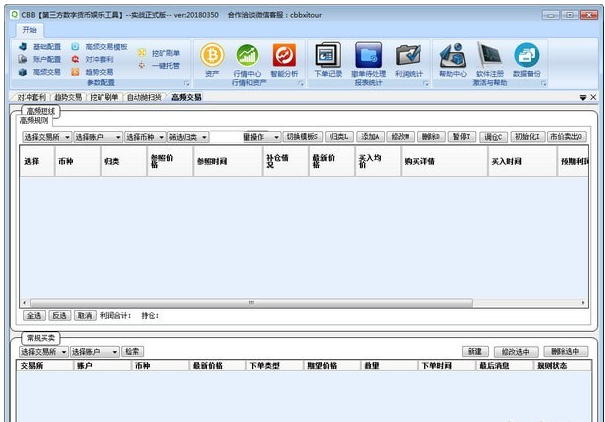Click the 初始化I button
Viewport: 605px width, 422px height.
click(x=527, y=137)
